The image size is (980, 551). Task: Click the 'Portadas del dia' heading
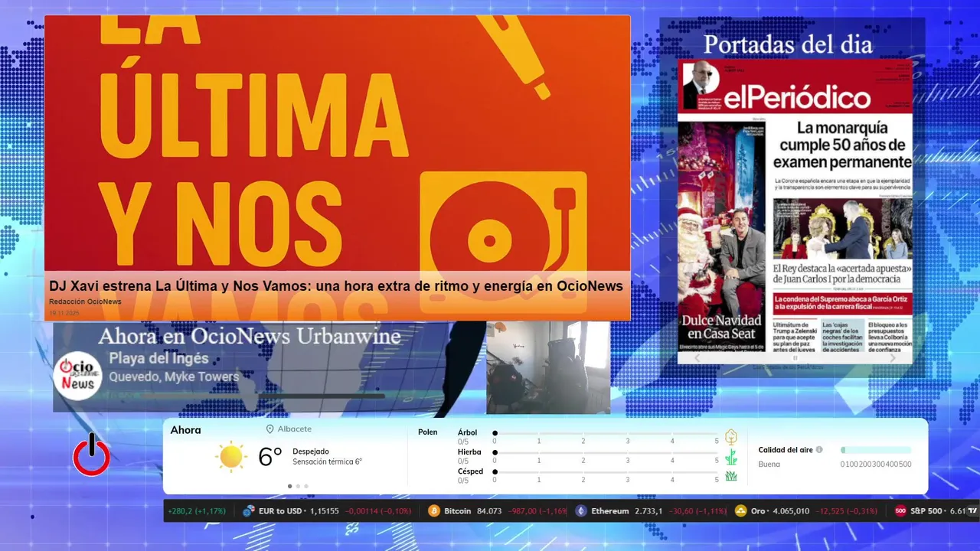click(x=788, y=44)
